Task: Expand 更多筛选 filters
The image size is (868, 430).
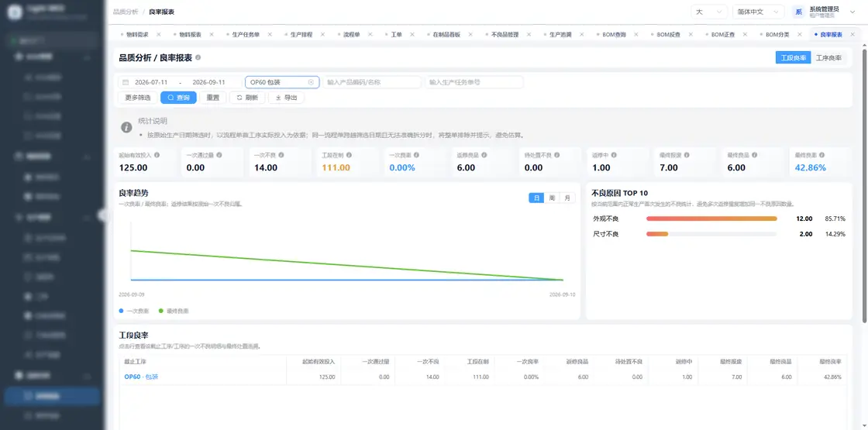Action: pos(138,98)
